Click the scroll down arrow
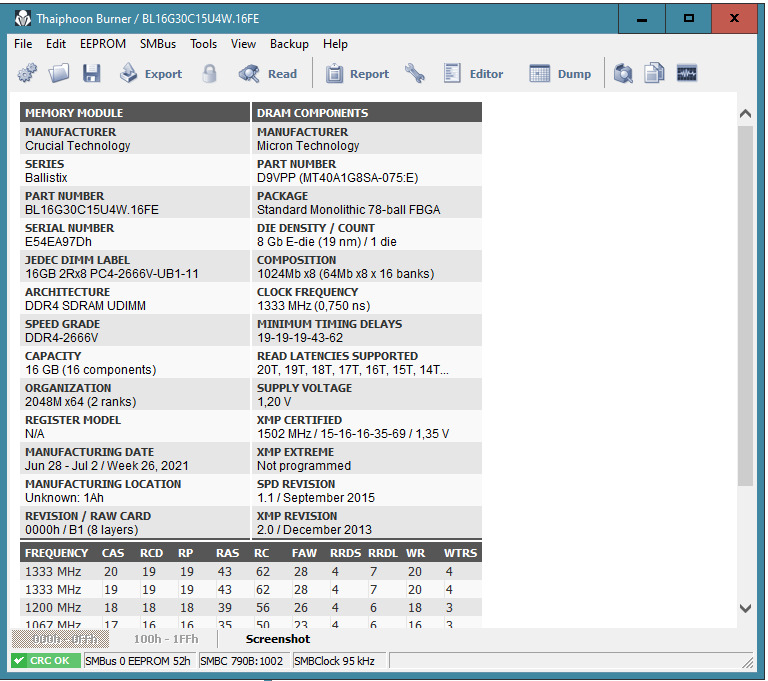Viewport: 768px width, 681px height. (x=745, y=608)
